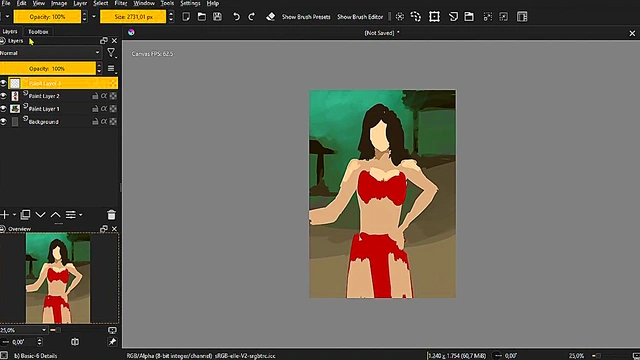Image resolution: width=640 pixels, height=360 pixels.
Task: Hide Paint Layer 3 with eye icon
Action: click(3, 83)
